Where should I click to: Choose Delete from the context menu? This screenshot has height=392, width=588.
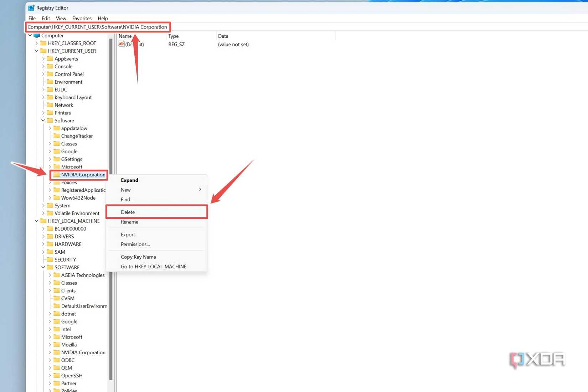128,212
